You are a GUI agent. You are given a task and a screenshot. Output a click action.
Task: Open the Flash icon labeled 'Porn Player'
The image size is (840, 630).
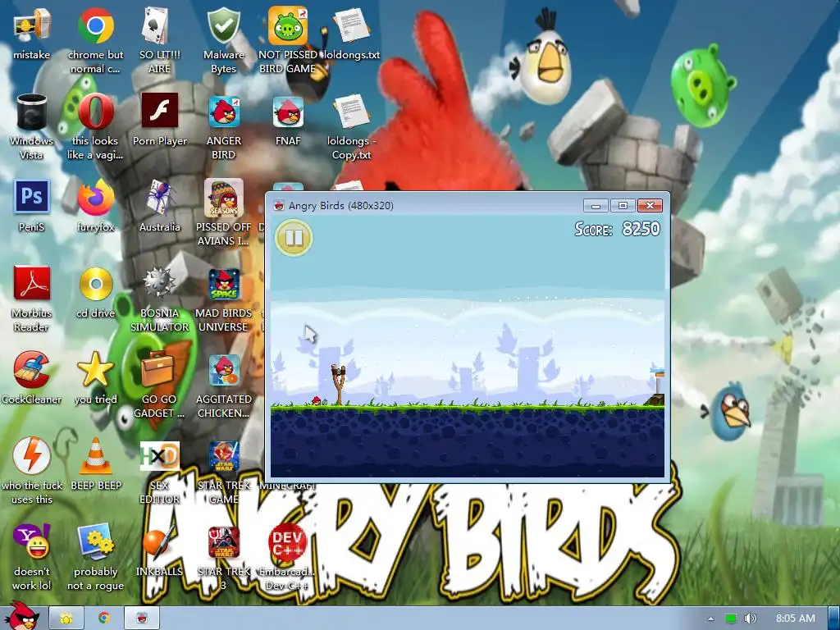160,111
